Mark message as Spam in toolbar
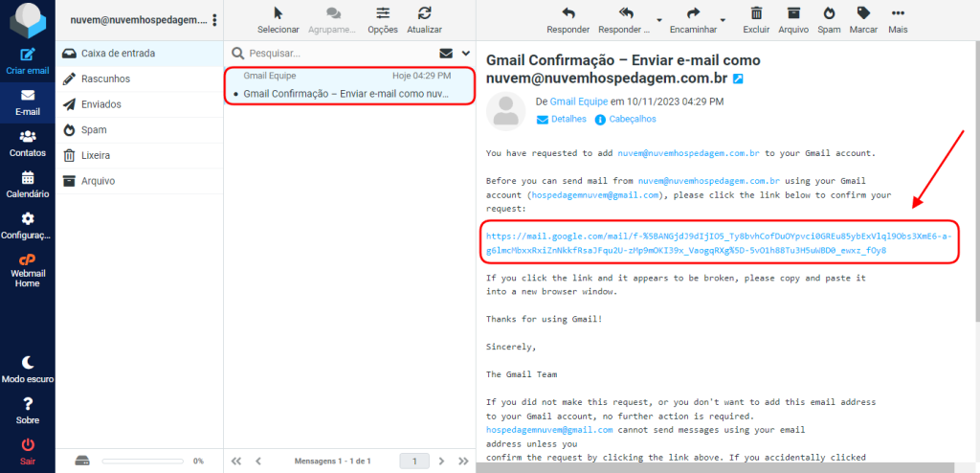The image size is (980, 473). coord(829,20)
